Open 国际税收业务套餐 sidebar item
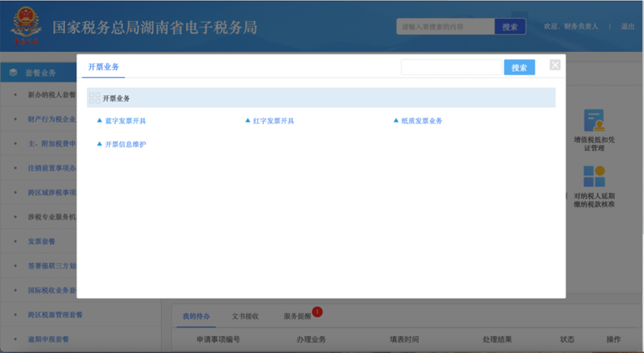The height and width of the screenshot is (353, 644). point(52,290)
